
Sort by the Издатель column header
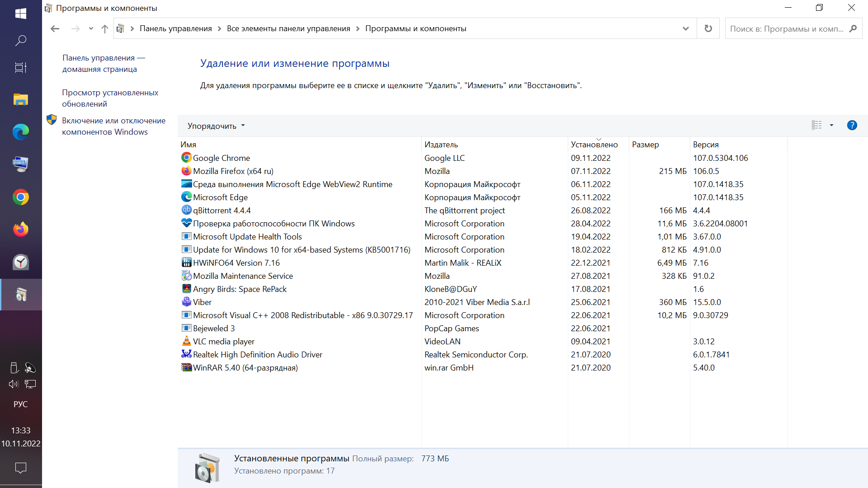coord(441,145)
